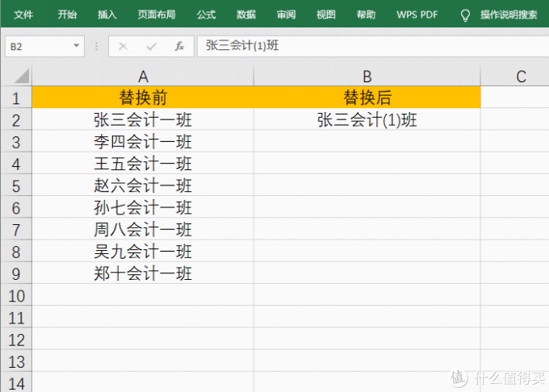The height and width of the screenshot is (392, 549).
Task: Select row 5 header
Action: [16, 186]
